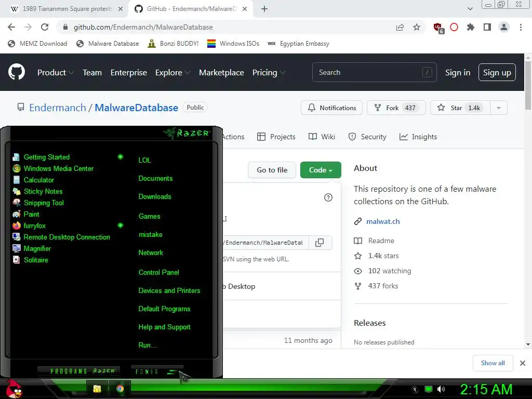The width and height of the screenshot is (532, 399).
Task: Go back in Chrome browser history
Action: [x=11, y=27]
